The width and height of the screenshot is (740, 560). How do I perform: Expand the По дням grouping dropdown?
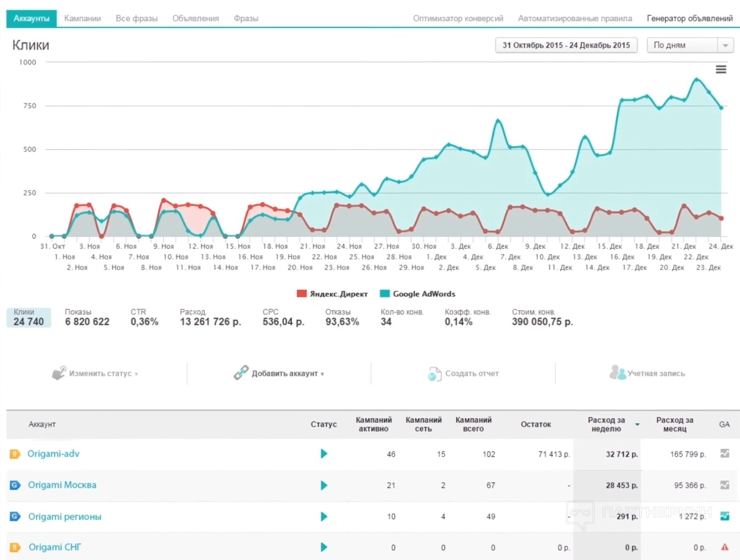pos(725,45)
